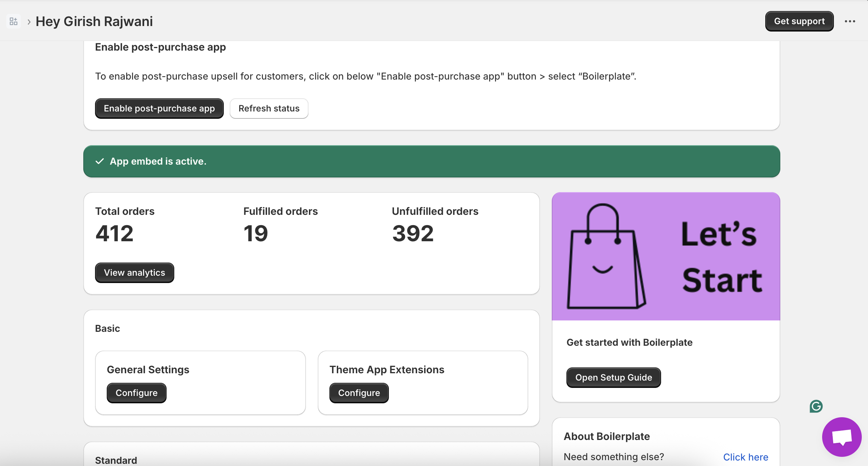Click the Fulfilled orders value 19
This screenshot has width=868, height=466.
[256, 234]
